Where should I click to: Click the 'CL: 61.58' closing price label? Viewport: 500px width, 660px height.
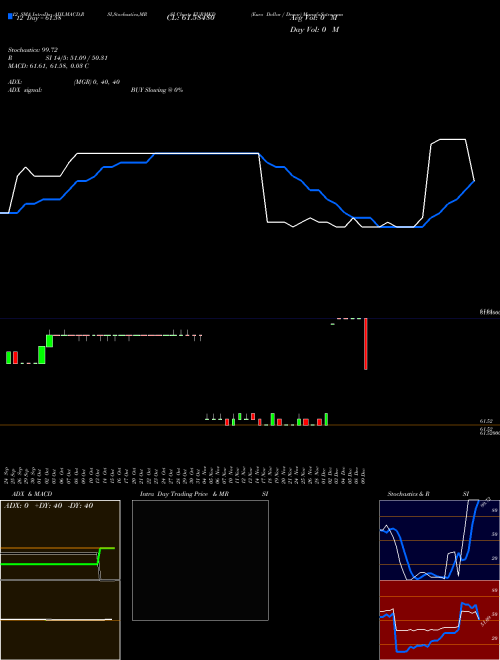pos(191,18)
